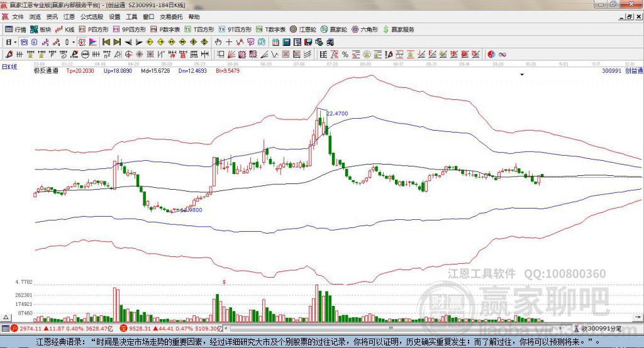Open the 文件 menu

coord(18,17)
